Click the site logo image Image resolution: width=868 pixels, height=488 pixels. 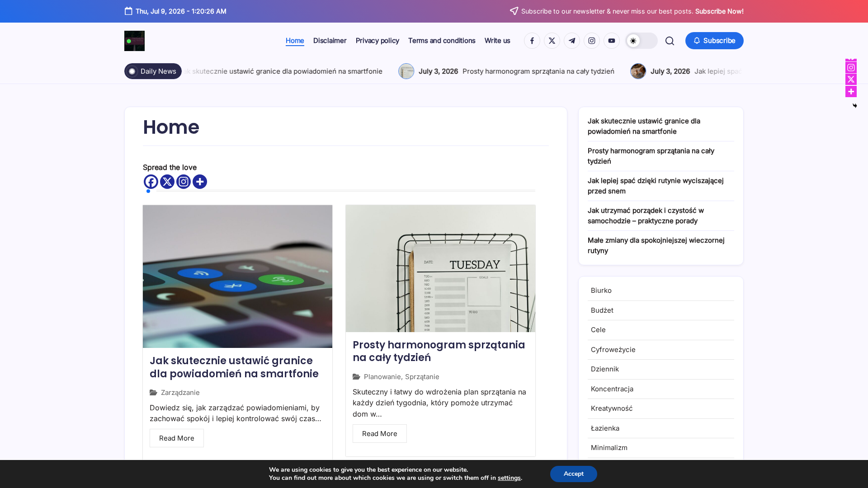(x=134, y=41)
